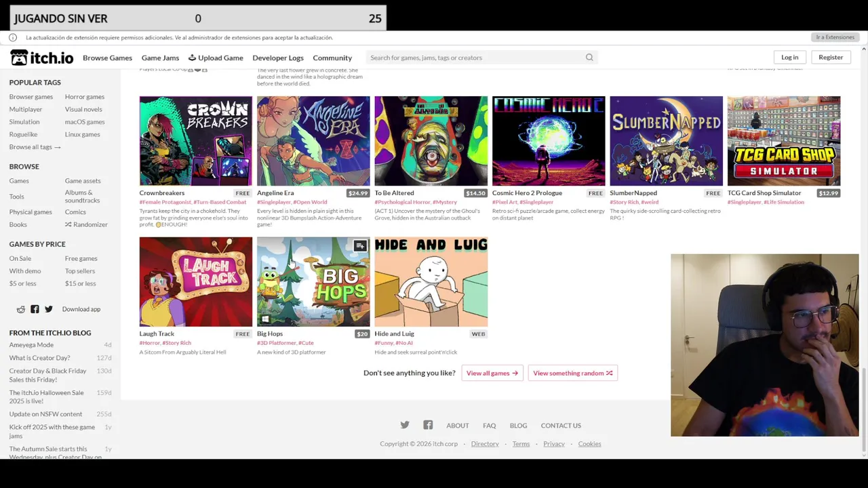Click the #3D Platformer tag under Big Hops
This screenshot has height=488, width=868.
tap(276, 343)
